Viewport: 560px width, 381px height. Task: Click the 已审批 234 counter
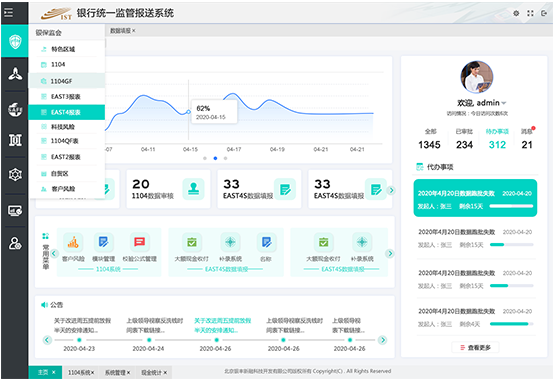click(x=464, y=139)
